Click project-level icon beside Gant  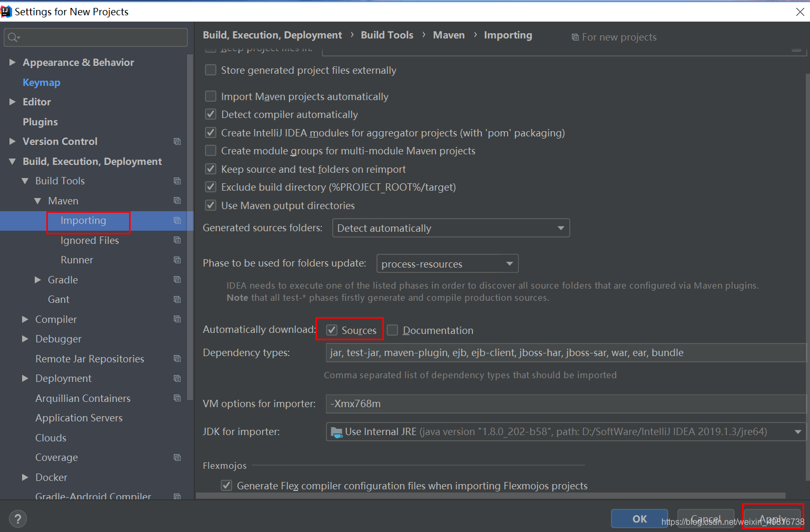(x=177, y=299)
